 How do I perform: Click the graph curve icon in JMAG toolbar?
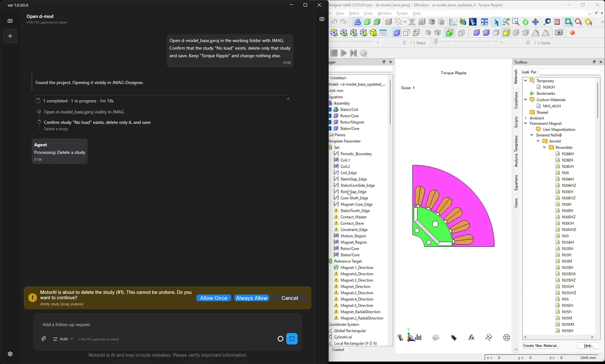tap(453, 22)
